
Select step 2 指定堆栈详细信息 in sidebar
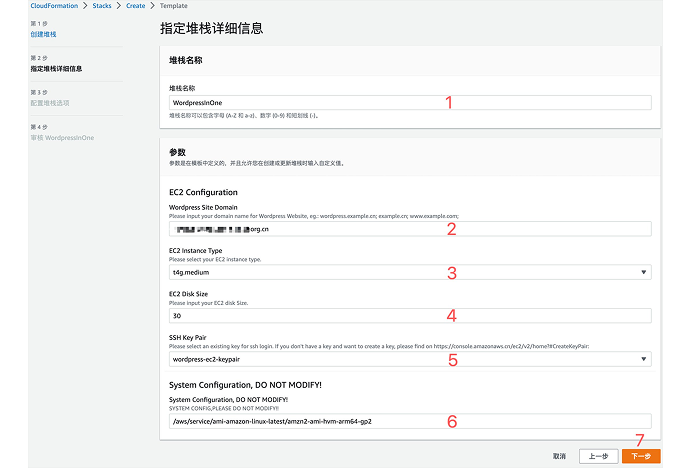(56, 68)
